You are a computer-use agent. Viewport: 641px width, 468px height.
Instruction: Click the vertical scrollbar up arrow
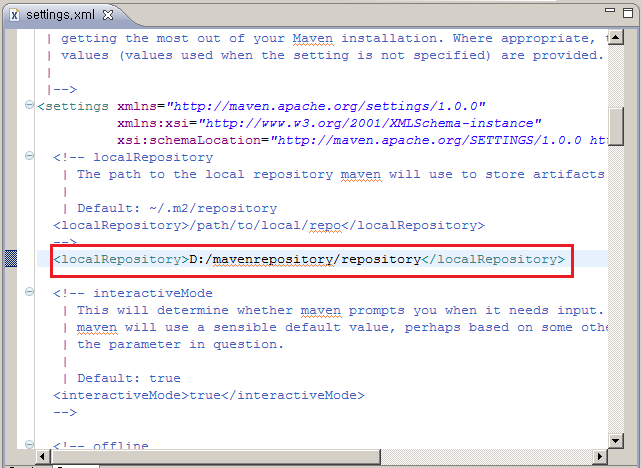coord(616,36)
